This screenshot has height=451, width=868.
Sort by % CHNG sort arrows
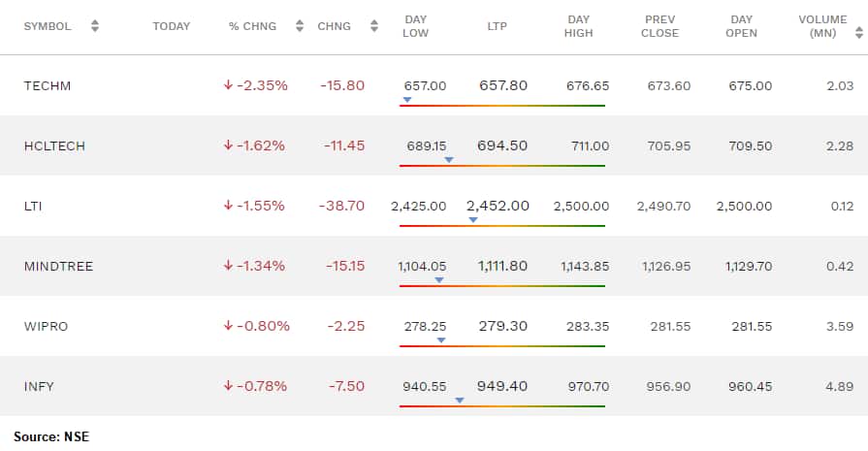[x=300, y=26]
